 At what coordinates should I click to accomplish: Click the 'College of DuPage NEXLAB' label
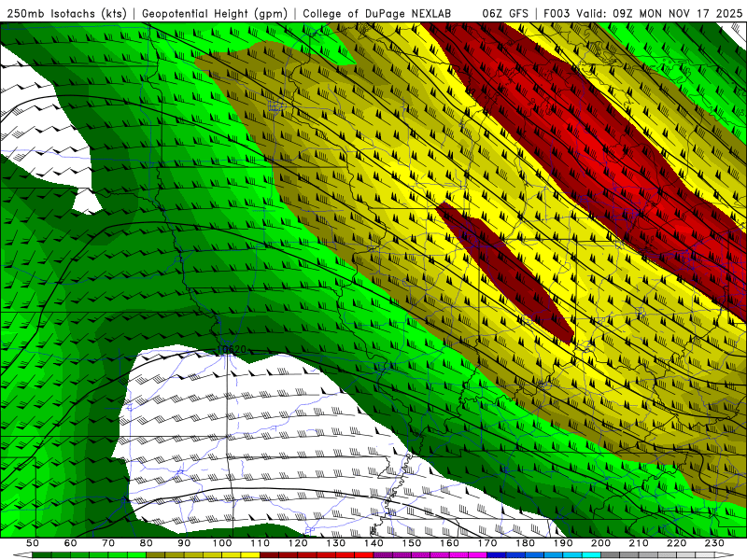[377, 14]
